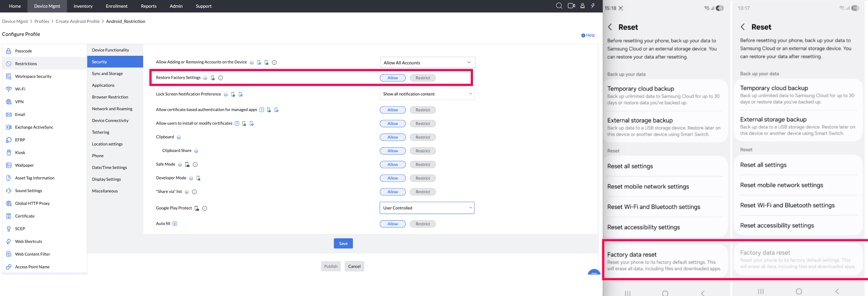Set Developer Mode to Restrict
Viewport: 868px width, 296px height.
pyautogui.click(x=423, y=178)
